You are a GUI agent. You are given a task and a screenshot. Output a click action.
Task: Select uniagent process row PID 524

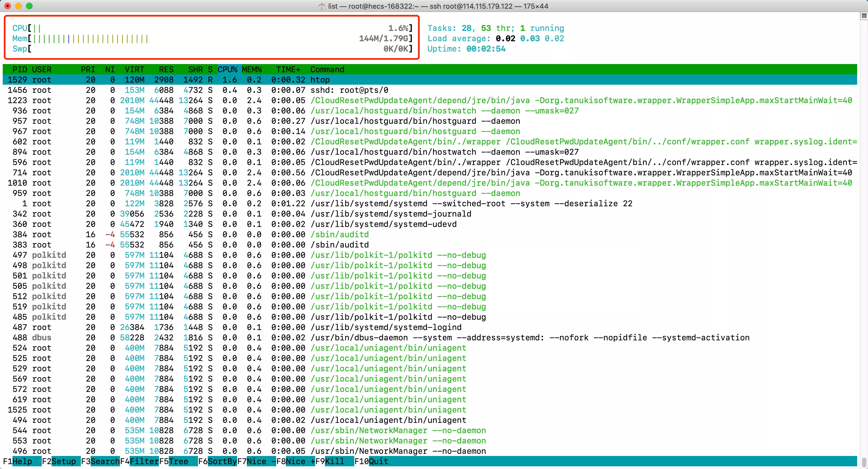coord(430,348)
